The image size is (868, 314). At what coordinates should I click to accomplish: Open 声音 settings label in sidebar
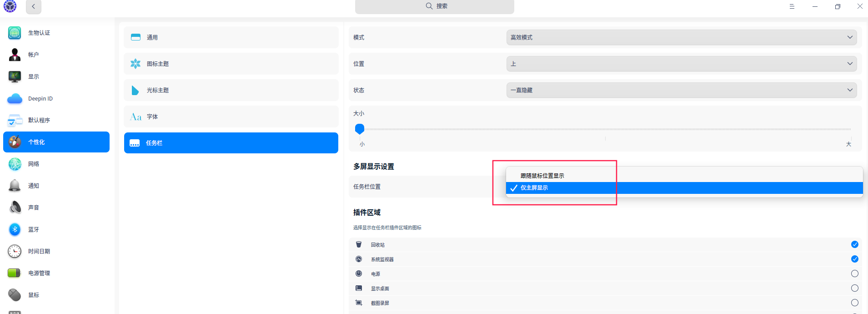pos(34,208)
